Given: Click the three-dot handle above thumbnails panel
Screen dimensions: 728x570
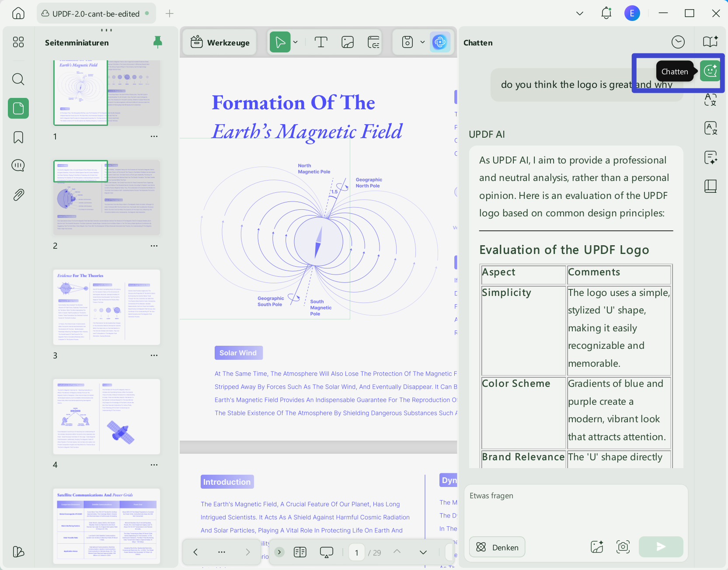Looking at the screenshot, I should pyautogui.click(x=107, y=30).
